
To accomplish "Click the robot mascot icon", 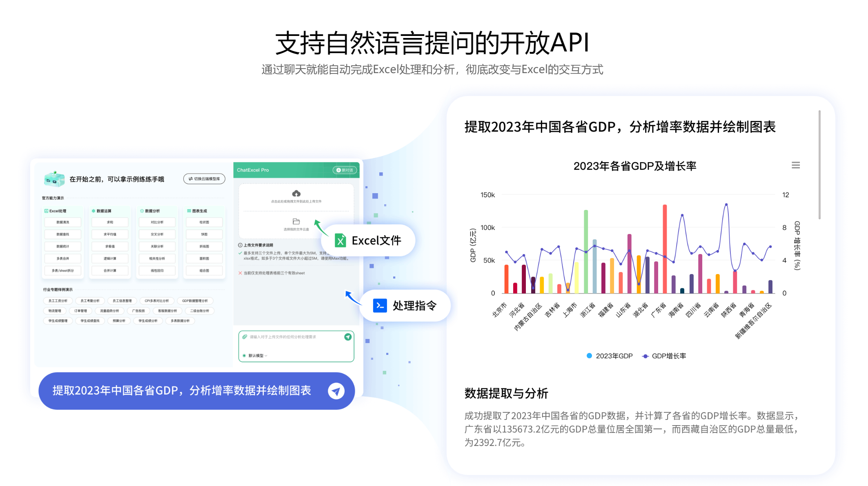I will [54, 179].
